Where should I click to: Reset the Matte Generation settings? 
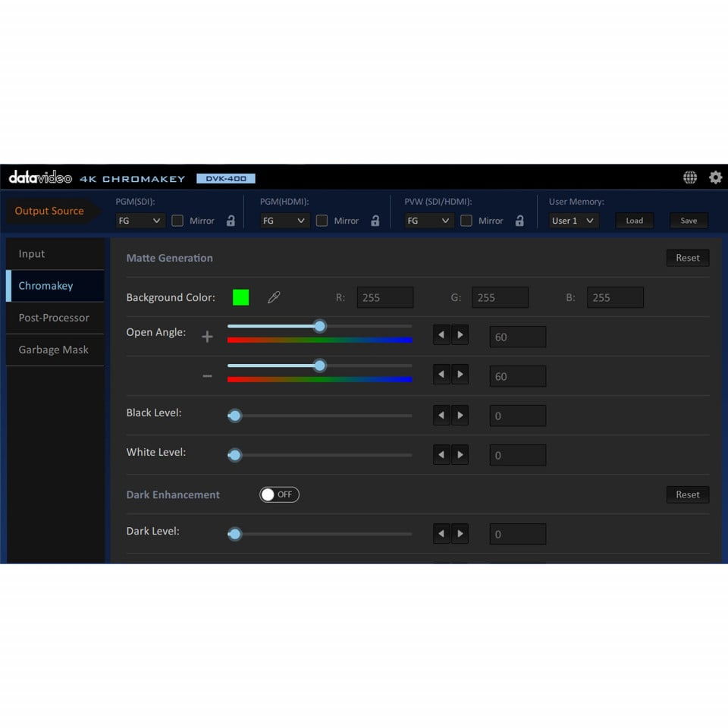[687, 258]
